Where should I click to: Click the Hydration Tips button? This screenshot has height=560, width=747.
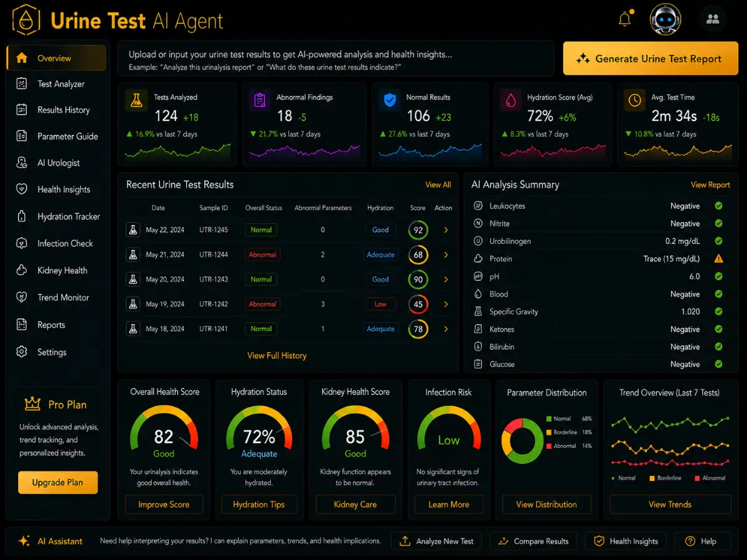[259, 505]
